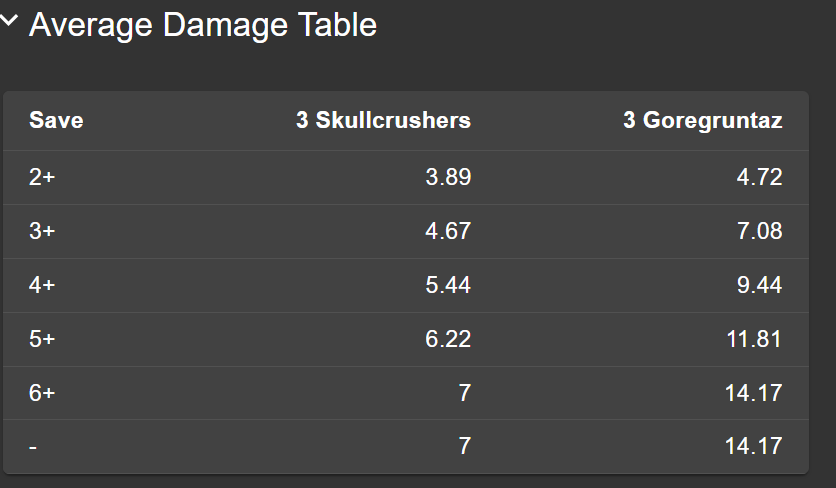Click the Skullcrushers value 4.67
The image size is (836, 488).
click(447, 232)
